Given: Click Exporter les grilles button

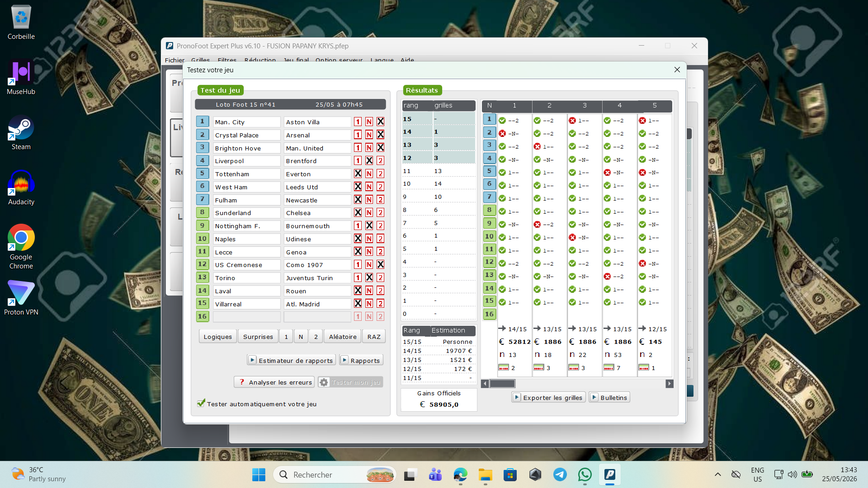Looking at the screenshot, I should pyautogui.click(x=548, y=397).
